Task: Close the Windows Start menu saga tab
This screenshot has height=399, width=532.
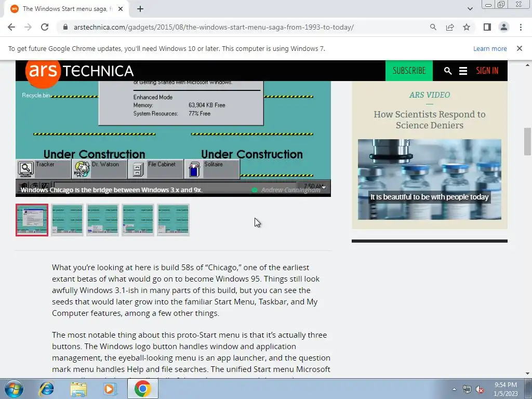Action: click(121, 9)
